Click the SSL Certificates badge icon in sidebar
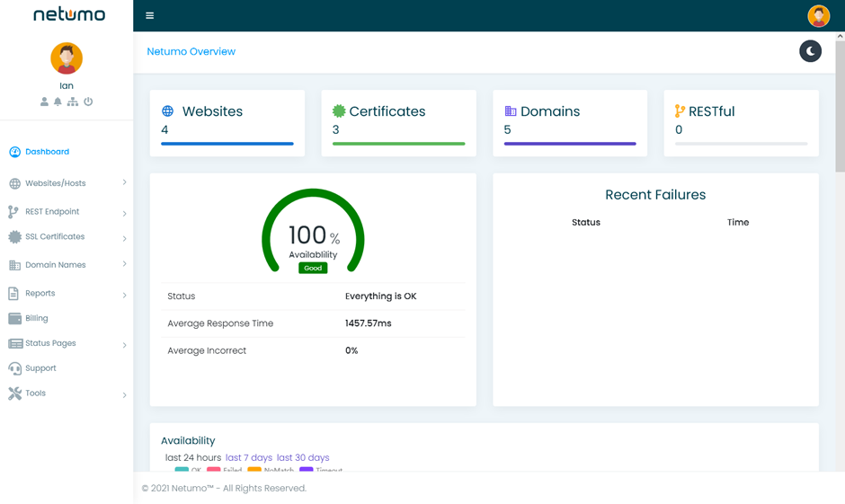 click(x=14, y=237)
